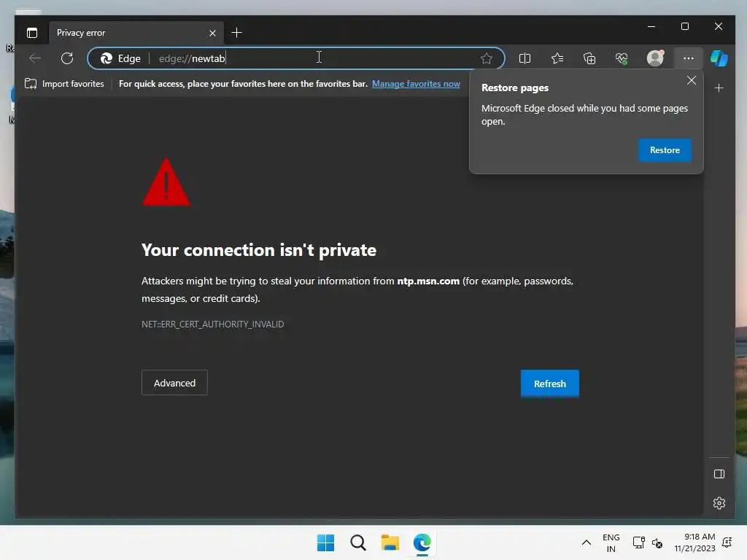The width and height of the screenshot is (747, 560).
Task: Click the Advanced button
Action: tap(174, 383)
